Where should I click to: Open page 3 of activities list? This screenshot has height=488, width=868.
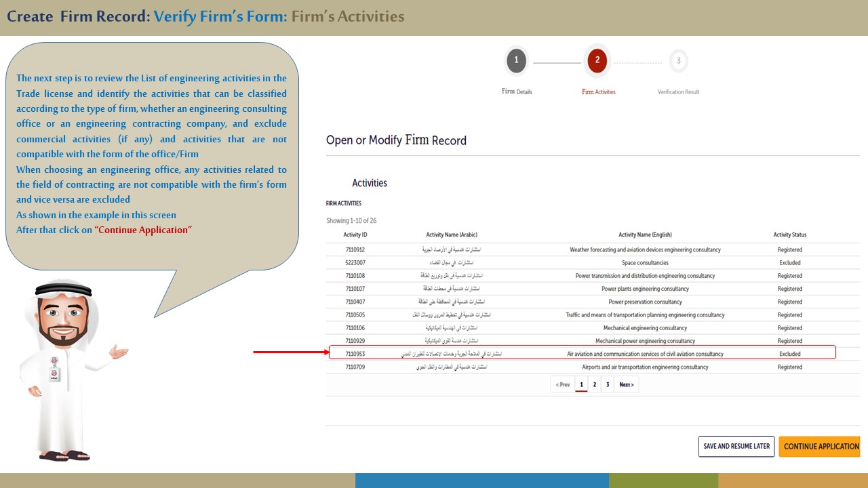[608, 385]
